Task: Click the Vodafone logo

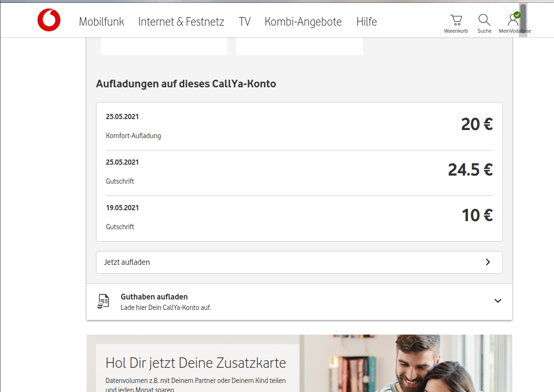Action: 49,20
